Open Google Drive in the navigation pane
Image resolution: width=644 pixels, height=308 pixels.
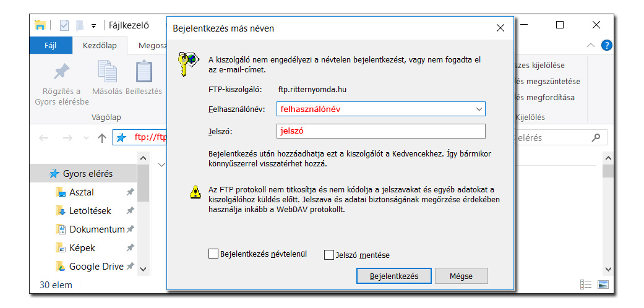click(x=96, y=267)
